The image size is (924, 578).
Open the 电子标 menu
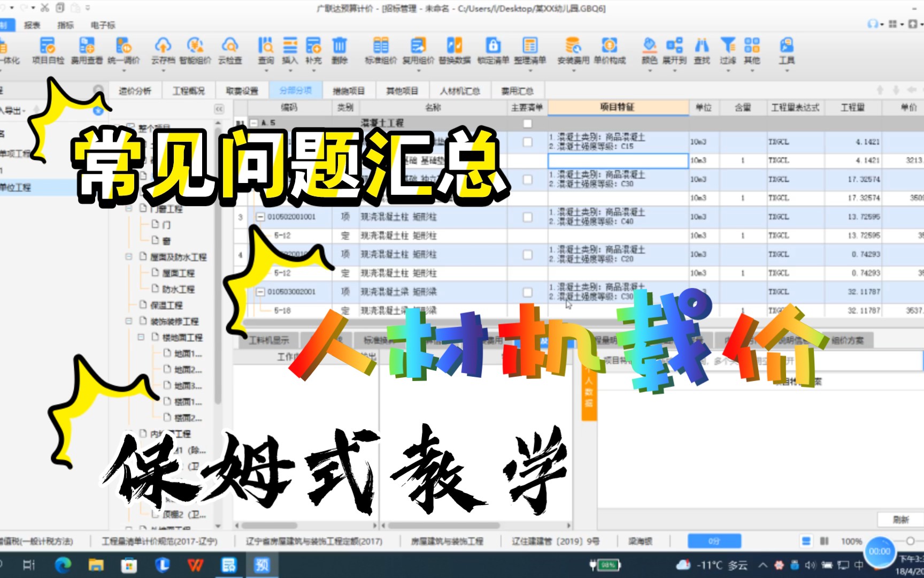click(103, 25)
